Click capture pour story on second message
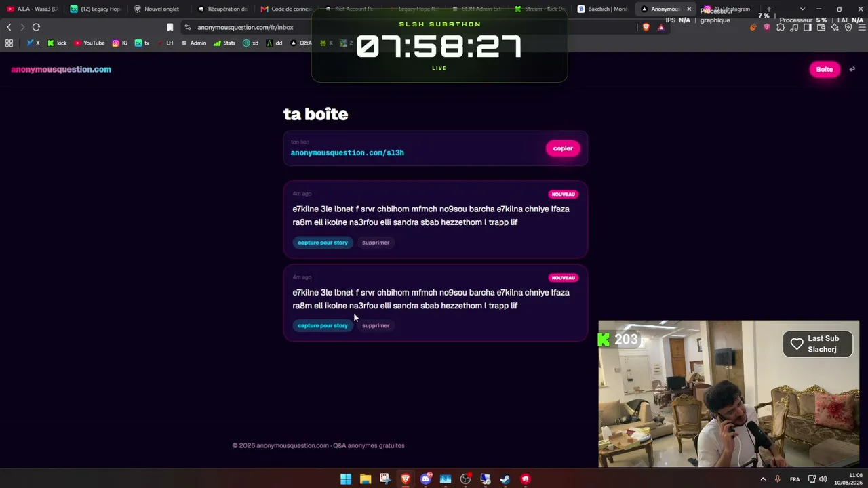 [323, 325]
